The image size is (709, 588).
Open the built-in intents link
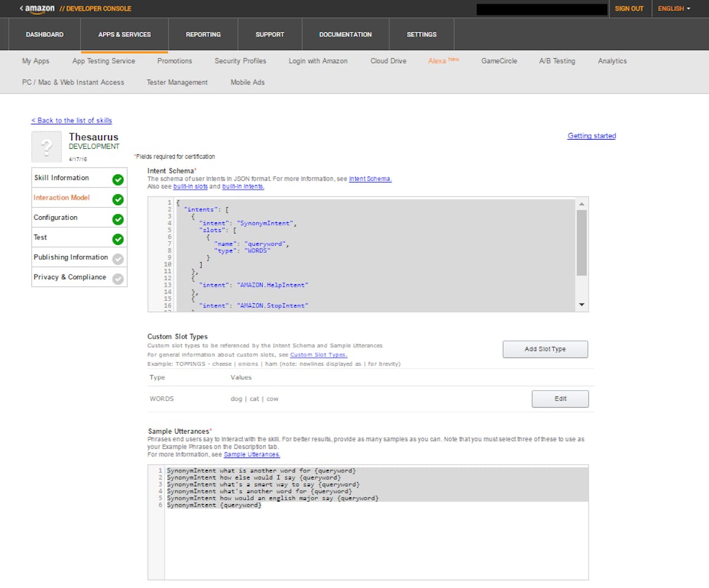click(243, 186)
